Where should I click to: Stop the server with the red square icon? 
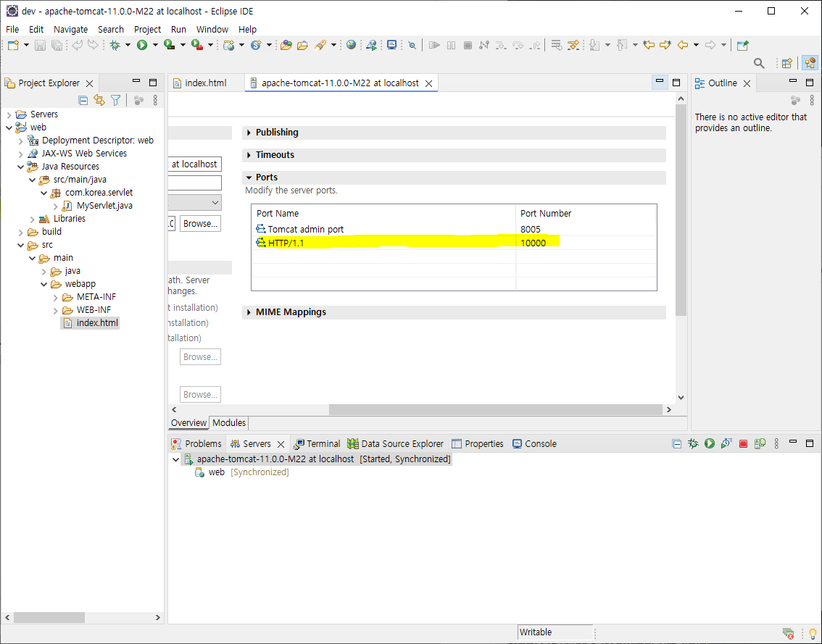point(743,444)
